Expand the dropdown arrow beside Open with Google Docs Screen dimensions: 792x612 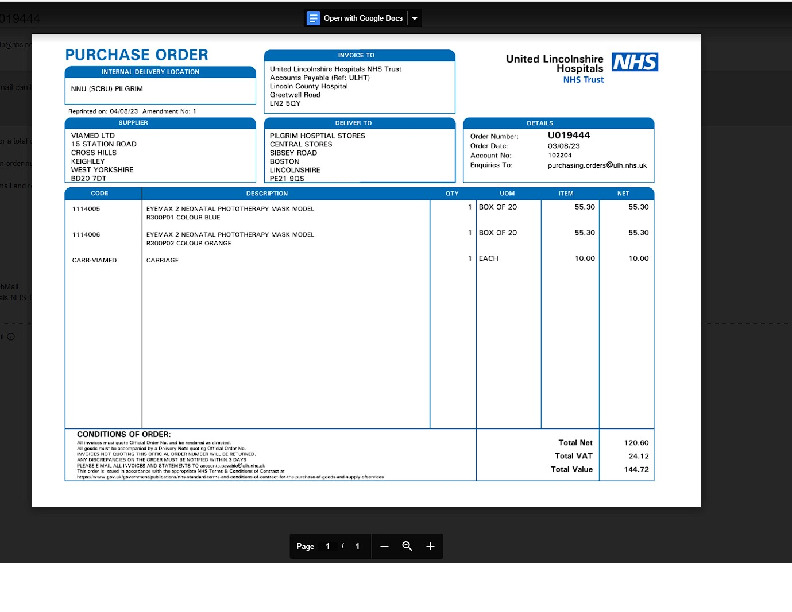(x=415, y=18)
